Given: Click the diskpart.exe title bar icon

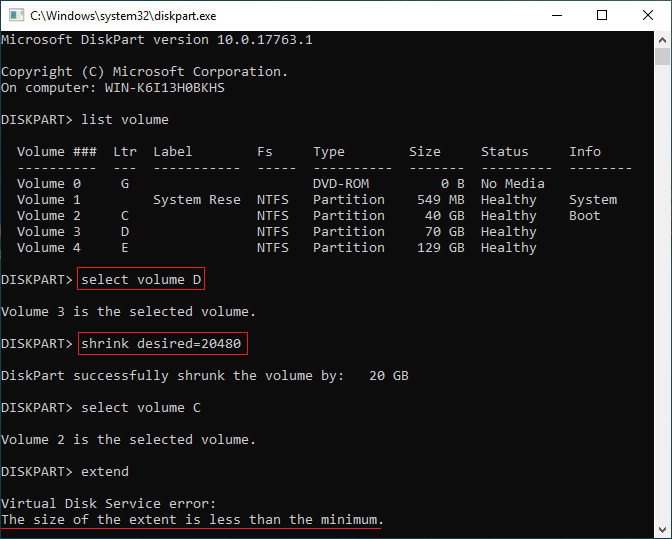Looking at the screenshot, I should [14, 15].
